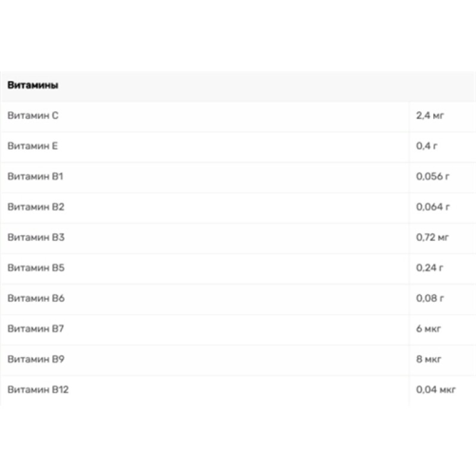Screen dimensions: 476x476
Task: Select the Витамин B9 row label
Action: point(36,359)
